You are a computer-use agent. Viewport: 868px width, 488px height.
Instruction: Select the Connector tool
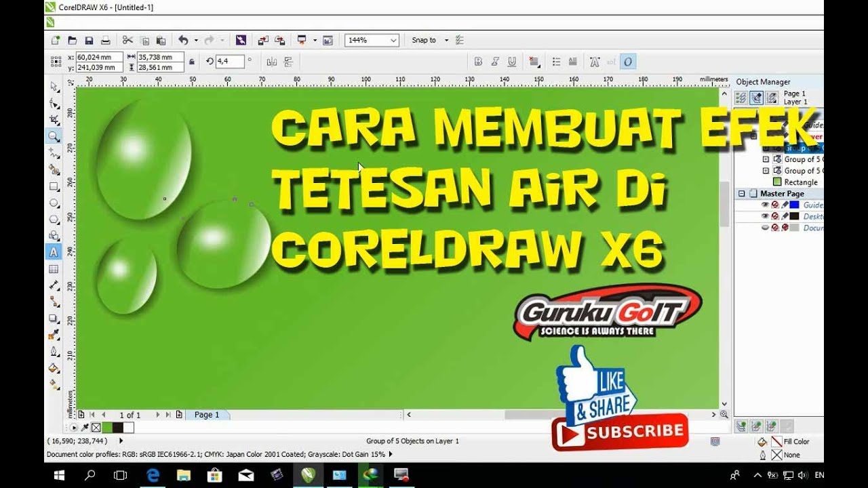[54, 302]
